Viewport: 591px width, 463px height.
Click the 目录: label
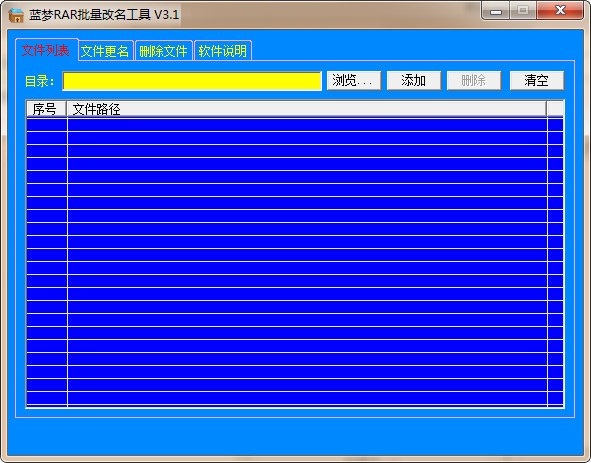[40, 81]
